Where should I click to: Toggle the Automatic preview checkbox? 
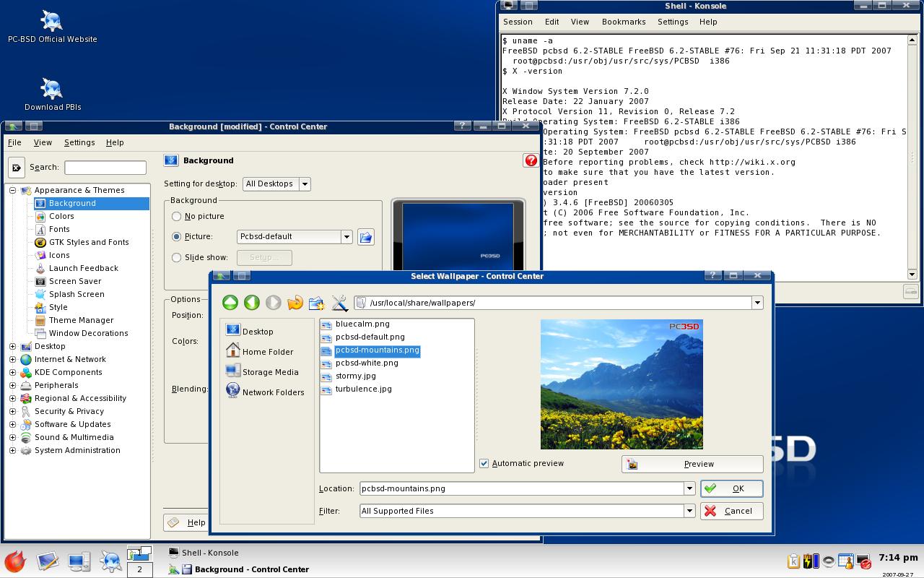tap(484, 464)
